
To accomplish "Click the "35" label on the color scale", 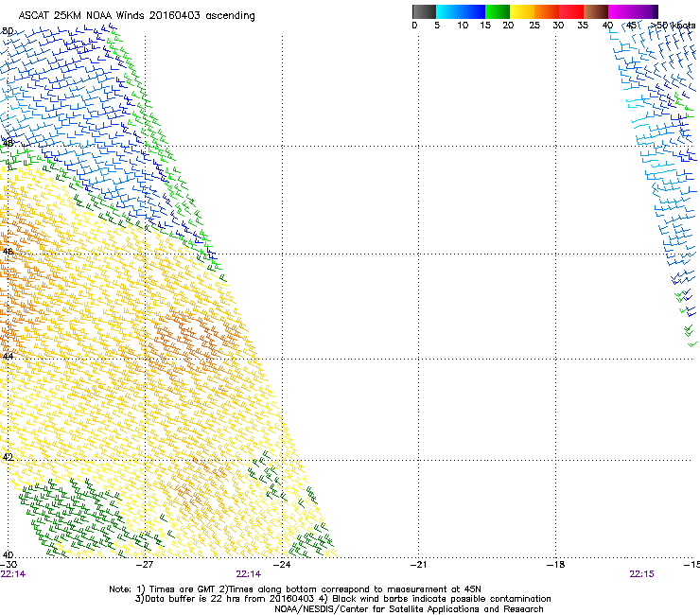I will [583, 26].
